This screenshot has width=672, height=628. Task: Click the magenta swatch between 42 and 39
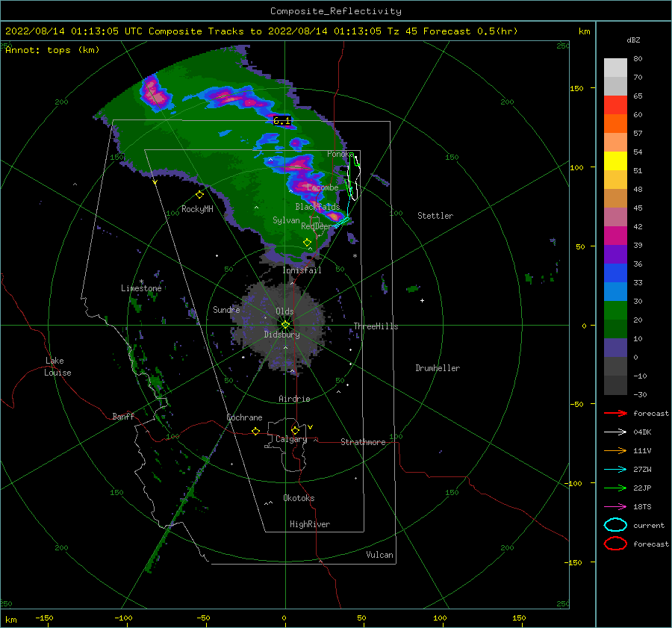click(615, 236)
